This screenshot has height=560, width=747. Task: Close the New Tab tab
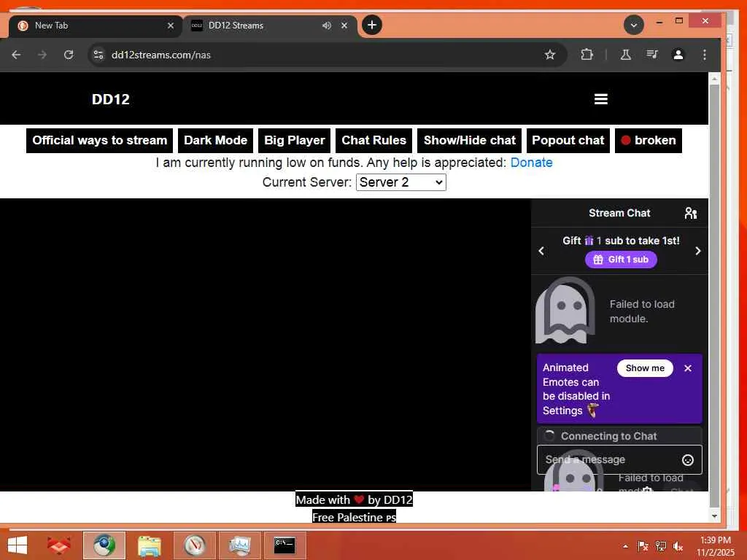click(171, 26)
